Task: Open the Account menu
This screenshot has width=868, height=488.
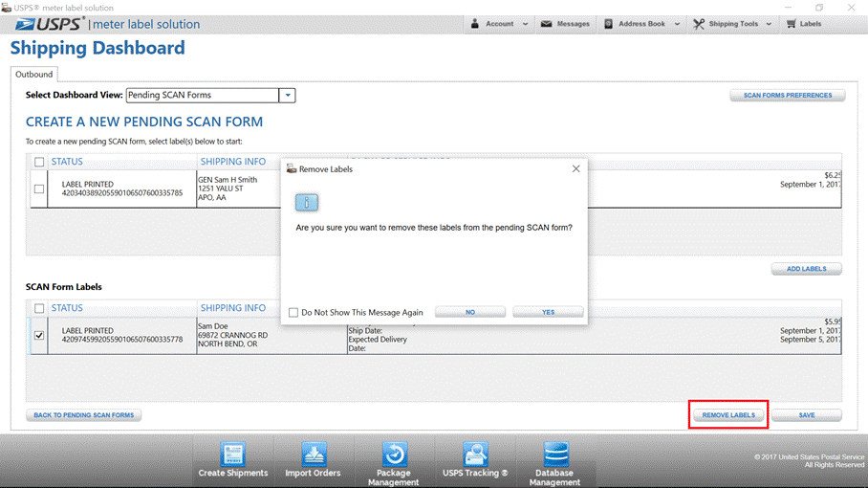Action: click(499, 24)
